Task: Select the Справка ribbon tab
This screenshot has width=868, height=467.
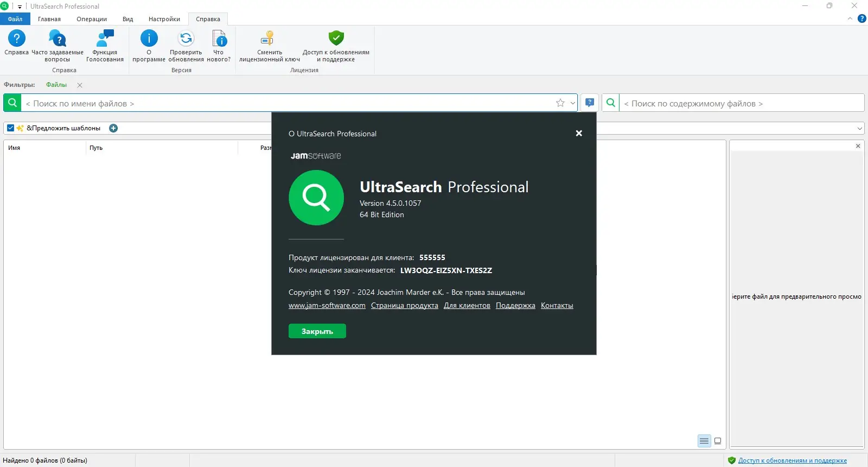Action: pos(208,19)
